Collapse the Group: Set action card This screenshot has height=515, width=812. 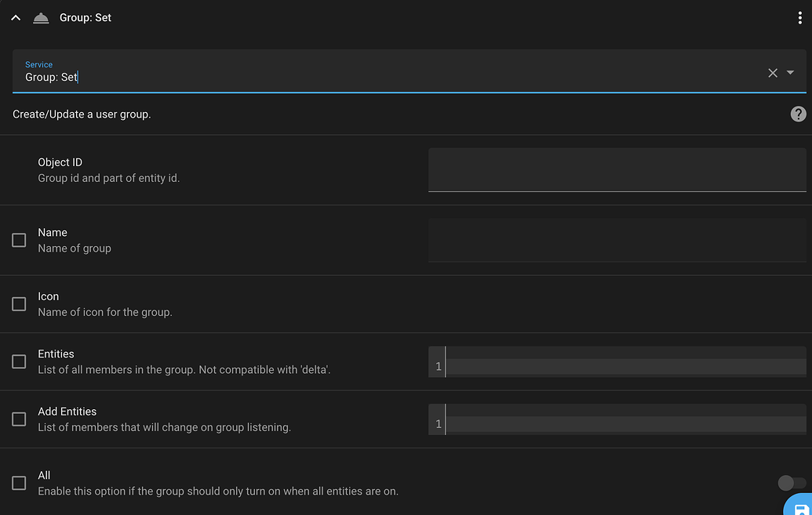coord(16,17)
